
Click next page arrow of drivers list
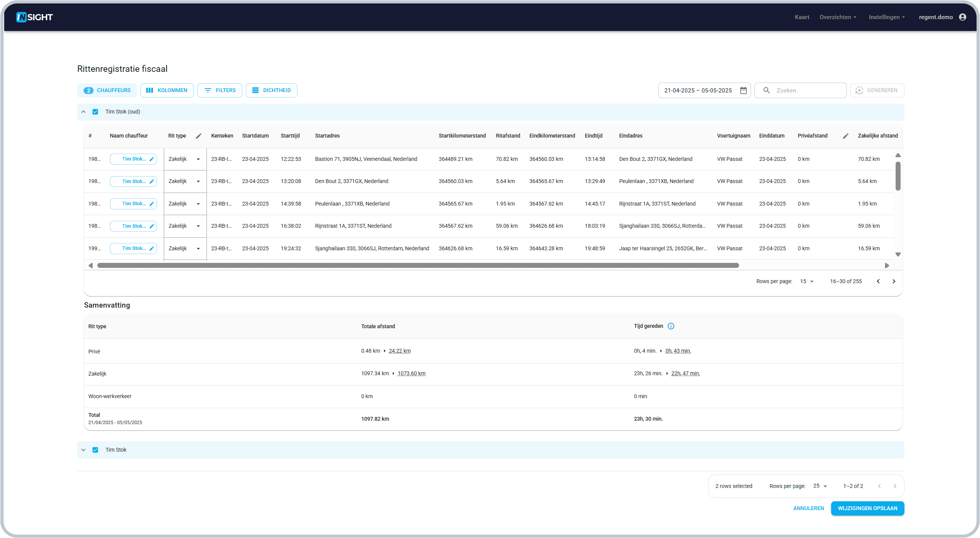pyautogui.click(x=895, y=486)
